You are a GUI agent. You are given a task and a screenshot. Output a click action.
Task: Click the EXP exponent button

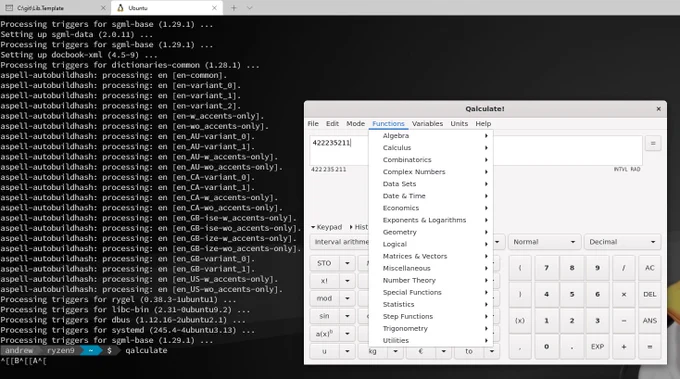coord(597,347)
